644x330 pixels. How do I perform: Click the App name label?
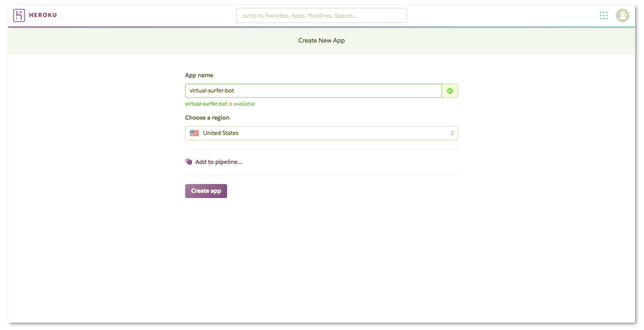[200, 75]
